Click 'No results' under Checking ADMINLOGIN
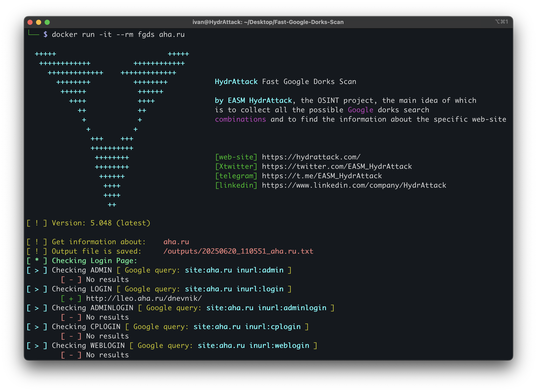This screenshot has width=537, height=392. (107, 317)
